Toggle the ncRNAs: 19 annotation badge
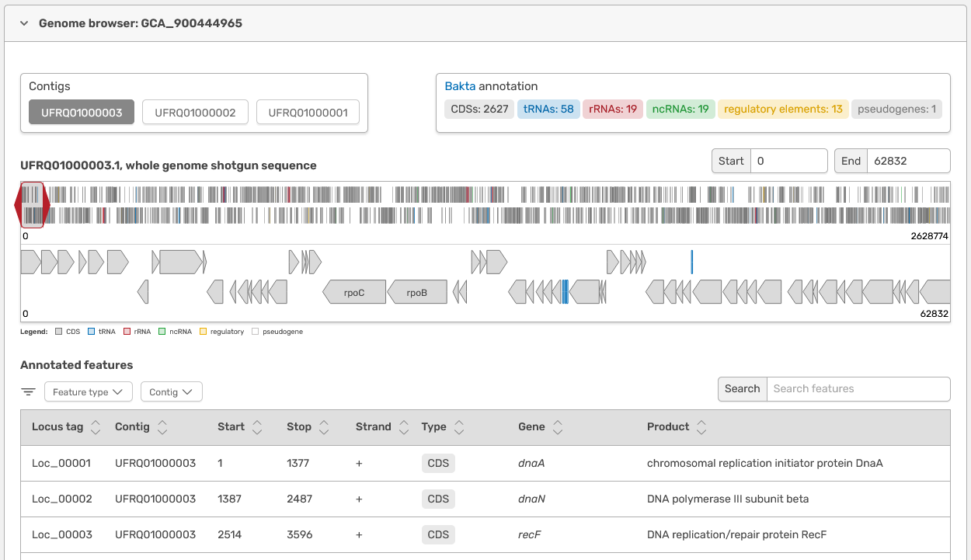 point(680,109)
